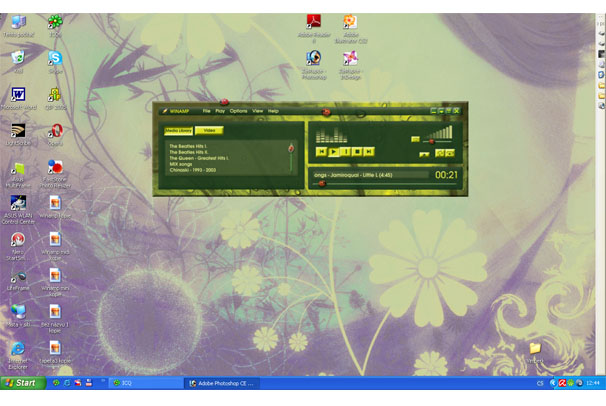Pause playback in Winamp player
This screenshot has width=606, height=406.
click(345, 152)
